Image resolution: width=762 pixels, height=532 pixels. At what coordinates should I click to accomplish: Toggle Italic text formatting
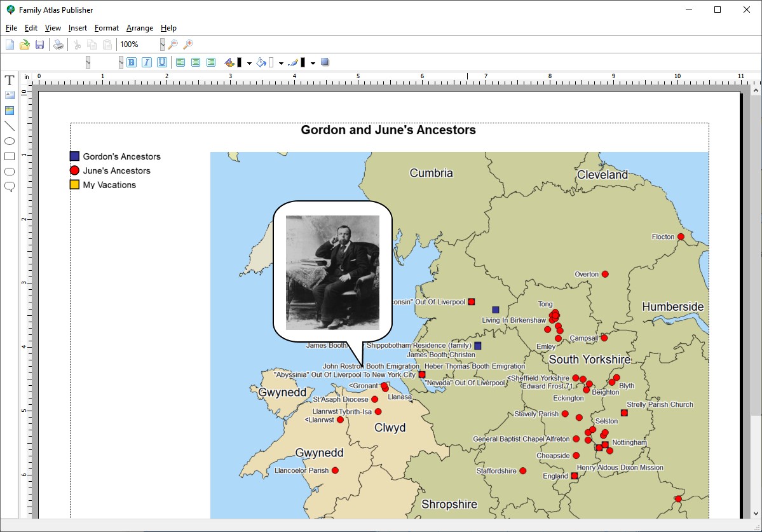[x=147, y=62]
